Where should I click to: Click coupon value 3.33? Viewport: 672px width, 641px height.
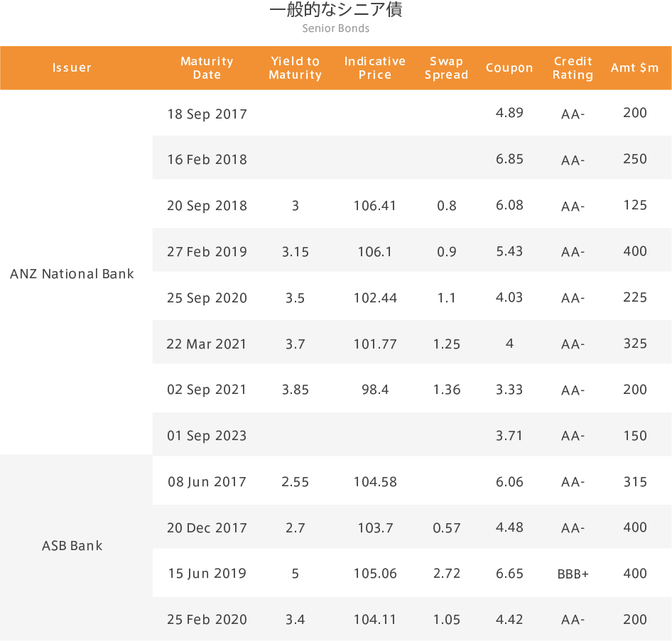509,390
